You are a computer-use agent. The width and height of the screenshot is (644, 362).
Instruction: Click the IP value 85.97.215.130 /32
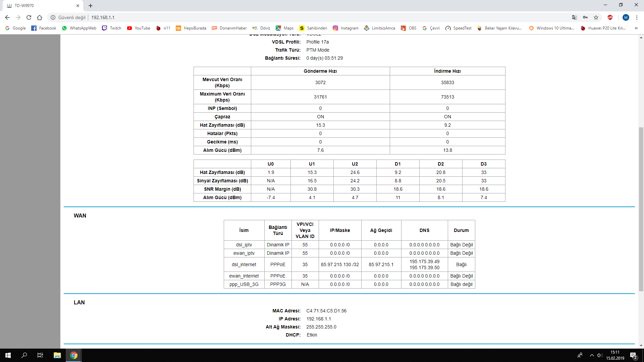tap(340, 264)
